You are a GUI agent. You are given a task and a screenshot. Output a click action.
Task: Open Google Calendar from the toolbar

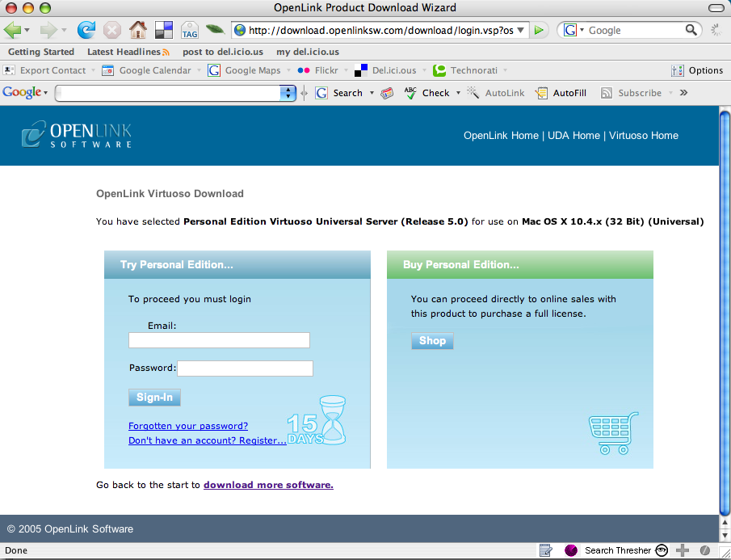(146, 70)
